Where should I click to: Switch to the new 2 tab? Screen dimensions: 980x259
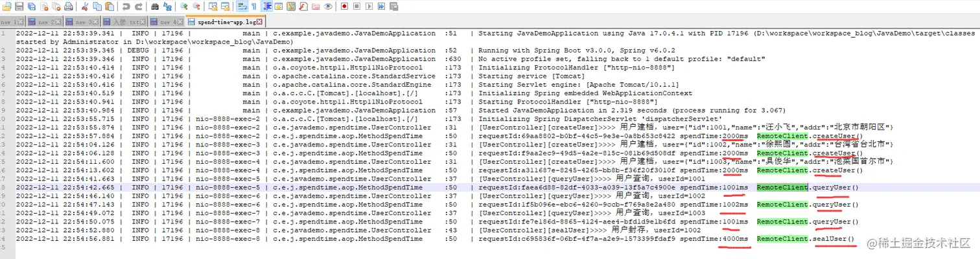click(45, 22)
